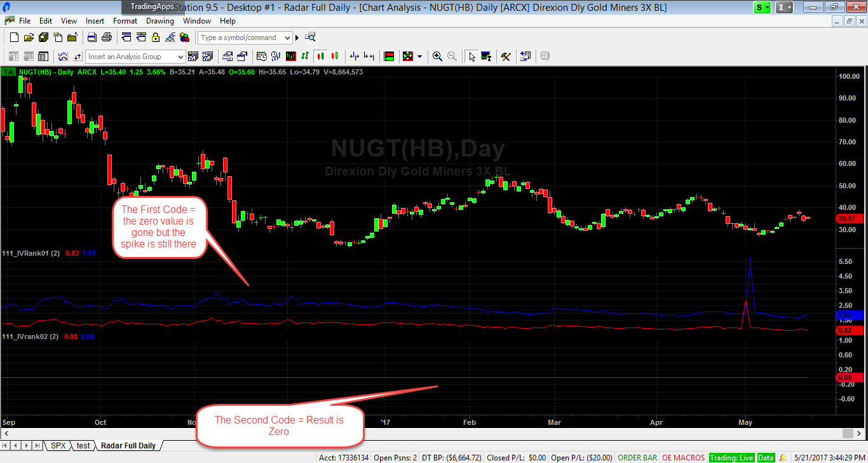Create a new blank document
The width and height of the screenshot is (868, 463).
point(13,38)
